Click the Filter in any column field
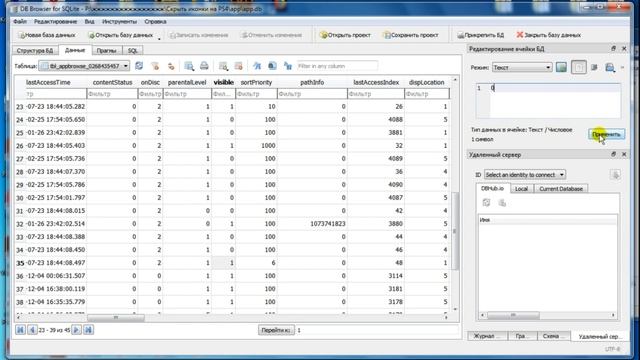Screen dimensions: 640x360 pos(337,66)
